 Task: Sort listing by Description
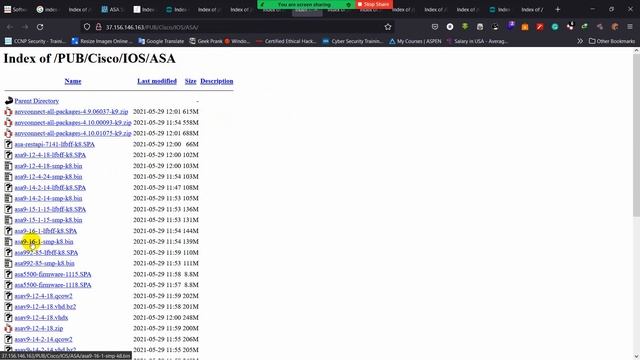217,81
